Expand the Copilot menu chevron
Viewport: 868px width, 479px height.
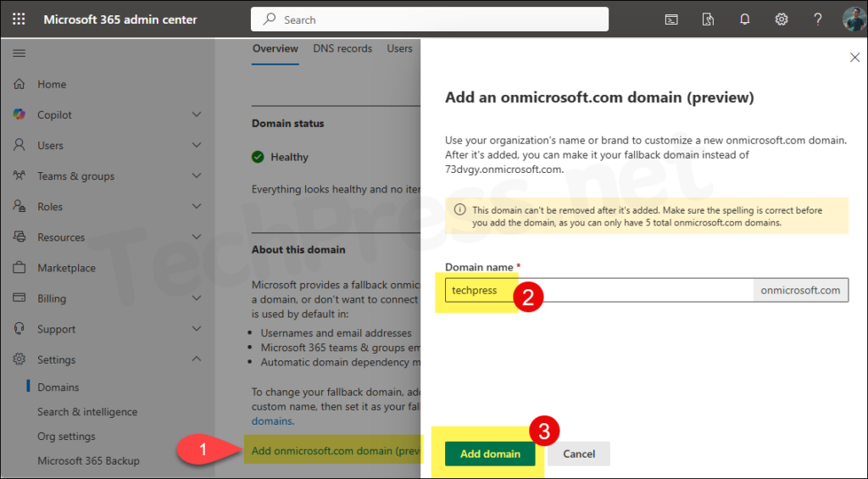[x=197, y=114]
